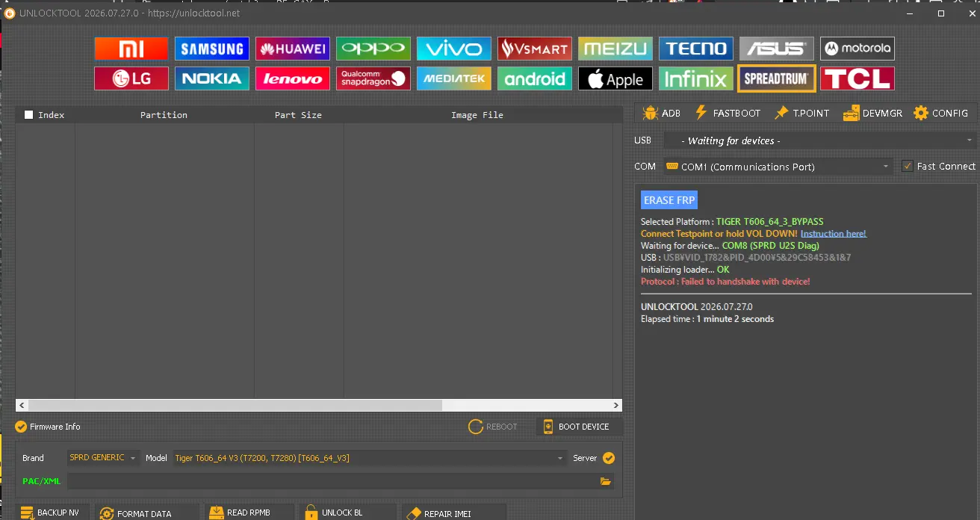This screenshot has width=980, height=520.
Task: Click the Server status check icon
Action: (609, 458)
